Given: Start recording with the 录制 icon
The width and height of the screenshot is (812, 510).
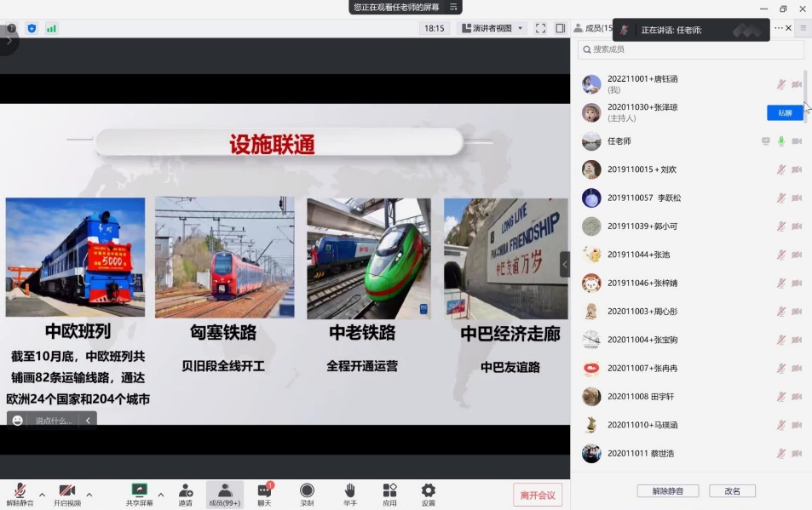Looking at the screenshot, I should tap(307, 490).
